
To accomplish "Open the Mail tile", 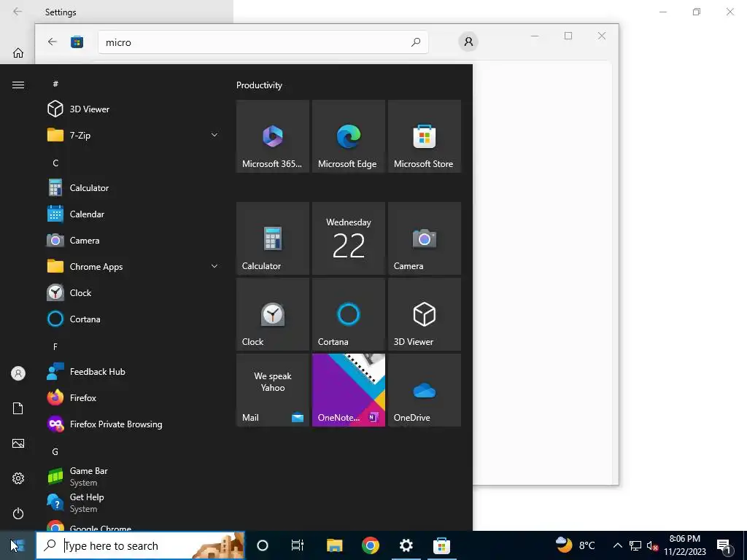I will point(273,390).
